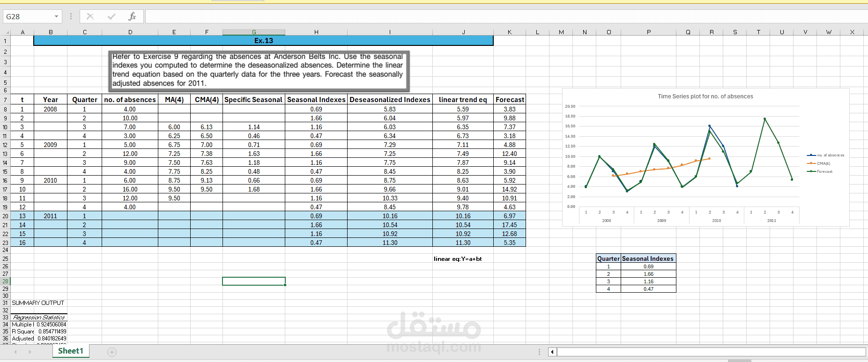Click 'Regression Statistics' cell
Viewport: 868px width, 362px height.
coord(39,318)
